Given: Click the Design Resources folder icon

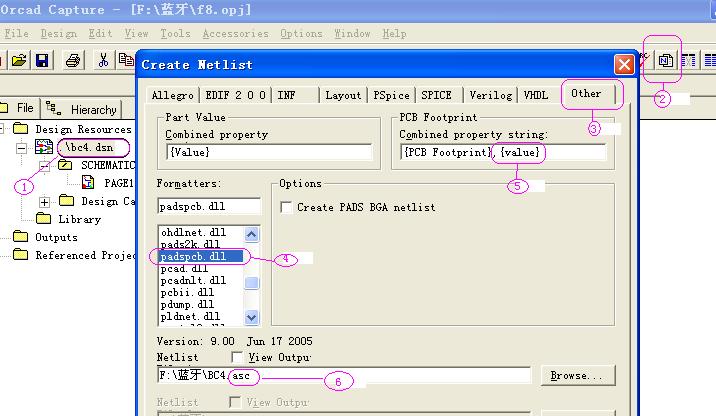Looking at the screenshot, I should tap(20, 129).
